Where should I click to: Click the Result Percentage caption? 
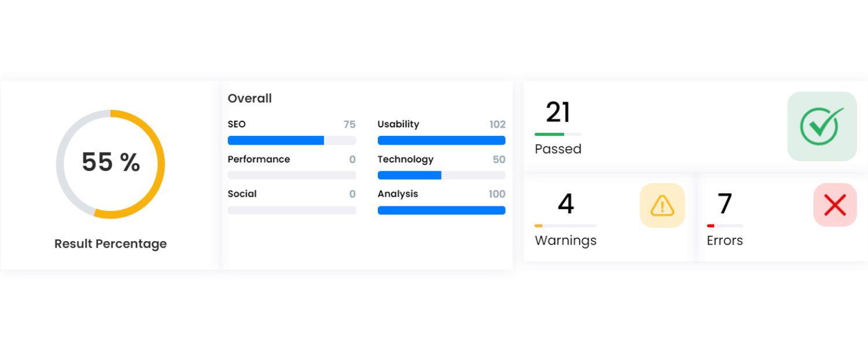point(110,243)
